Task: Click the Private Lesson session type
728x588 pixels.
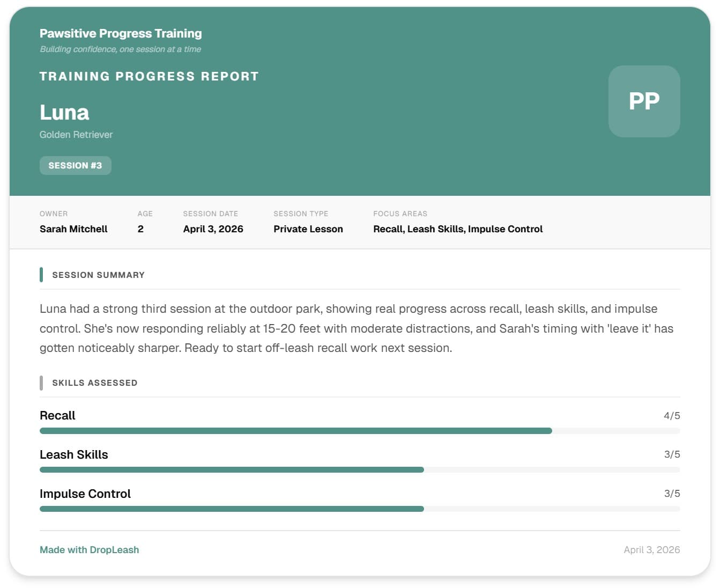Action: [308, 229]
